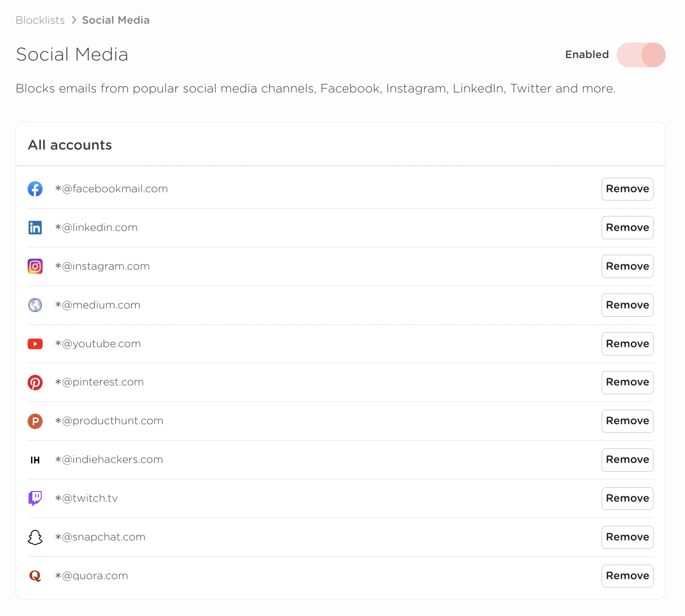Click the medium.com globe icon
Image resolution: width=685 pixels, height=616 pixels.
tap(35, 305)
